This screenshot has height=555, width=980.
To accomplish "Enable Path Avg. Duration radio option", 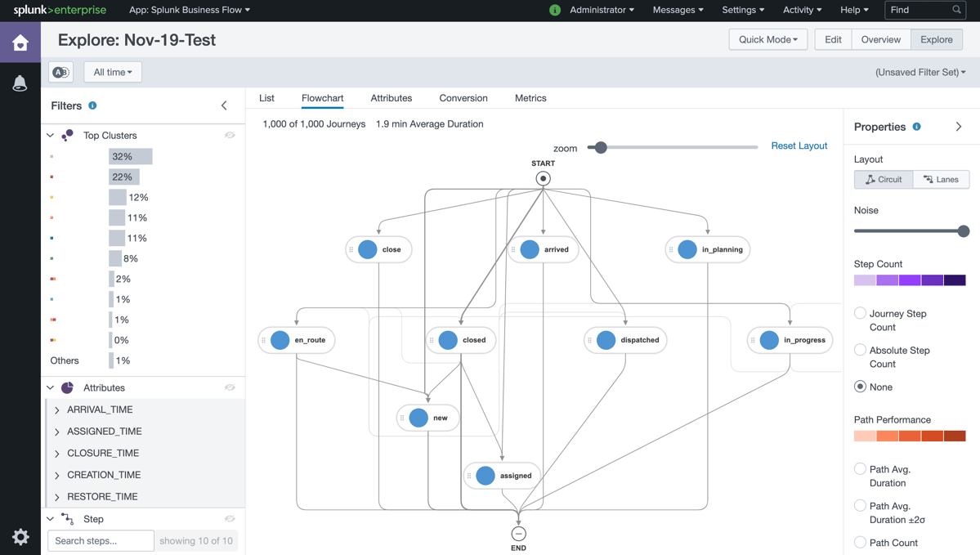I will click(860, 468).
